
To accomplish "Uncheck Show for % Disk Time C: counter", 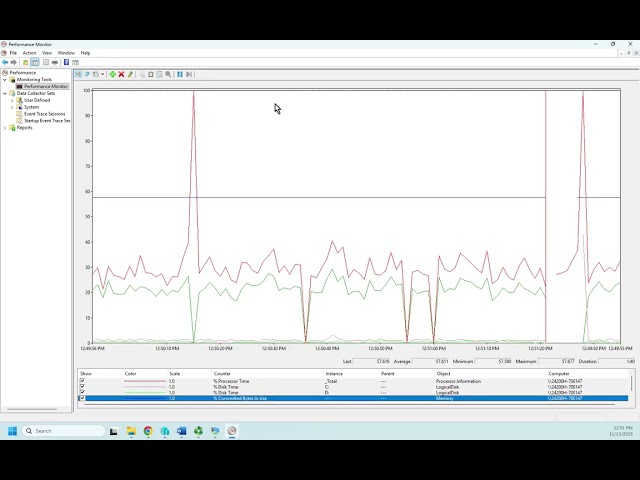I will 82,387.
